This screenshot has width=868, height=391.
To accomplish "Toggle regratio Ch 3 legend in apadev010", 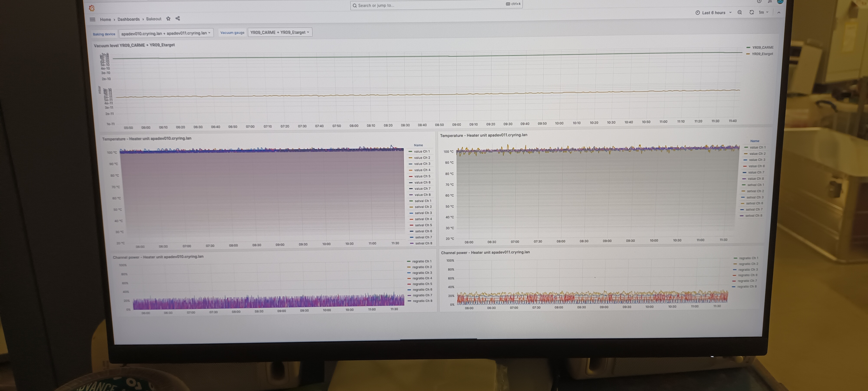I will click(x=422, y=273).
